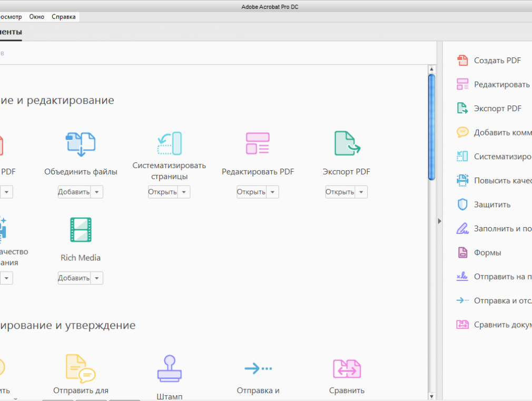Click the Штамп tool label
Viewport: 532px width, 401px height.
[x=169, y=396]
